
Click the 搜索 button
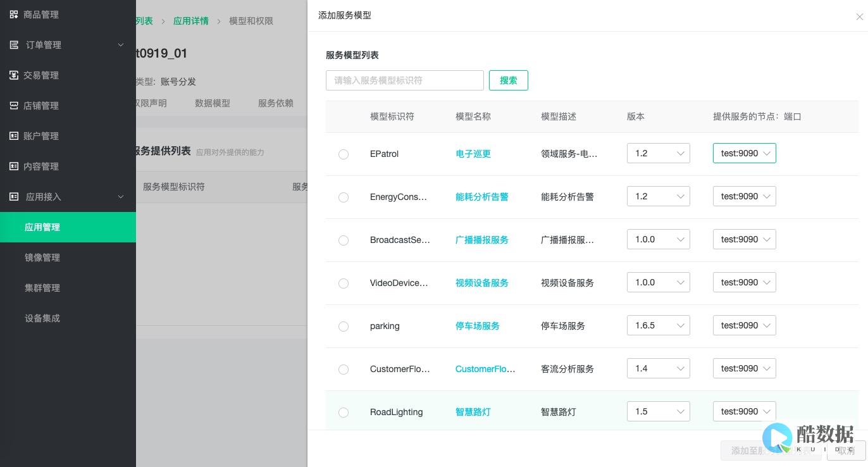click(x=509, y=80)
